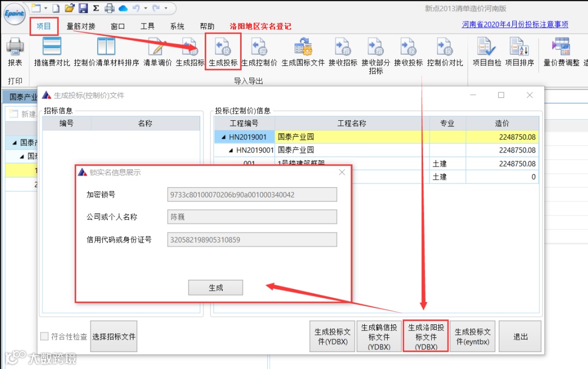
Task: Click the sigma sum icon
Action: click(96, 8)
